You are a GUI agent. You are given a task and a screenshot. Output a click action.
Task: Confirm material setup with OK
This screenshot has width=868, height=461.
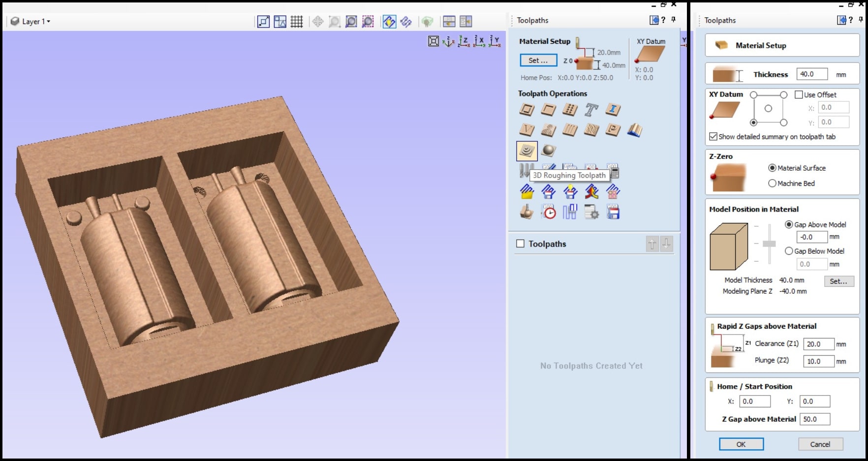[x=741, y=444]
